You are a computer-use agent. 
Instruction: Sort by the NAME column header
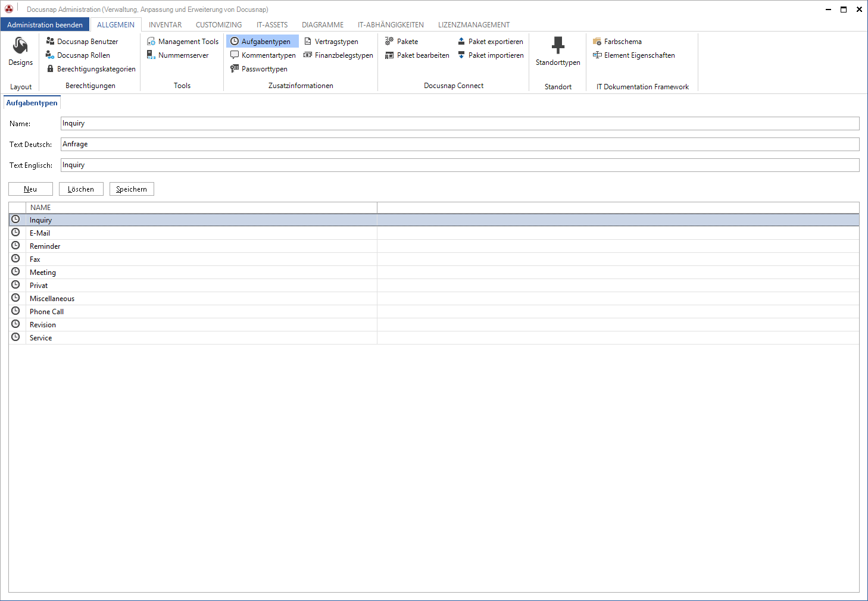pos(201,207)
